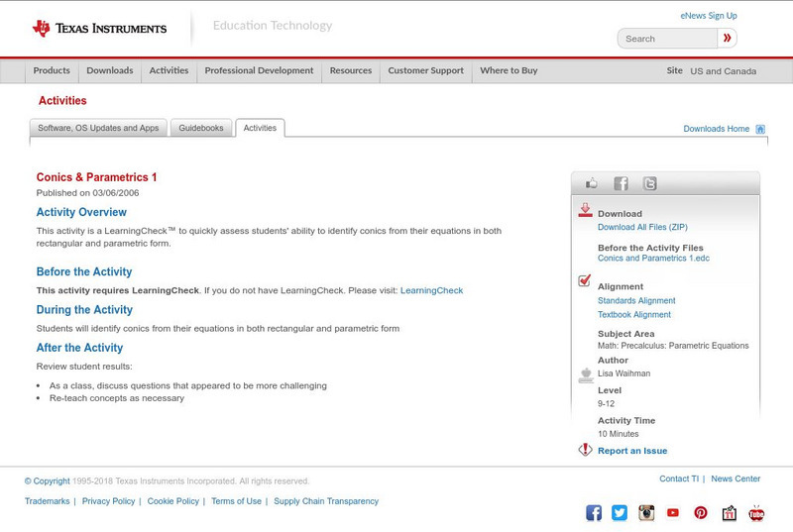This screenshot has height=532, width=793.
Task: Click into the Search input field
Action: pos(667,39)
